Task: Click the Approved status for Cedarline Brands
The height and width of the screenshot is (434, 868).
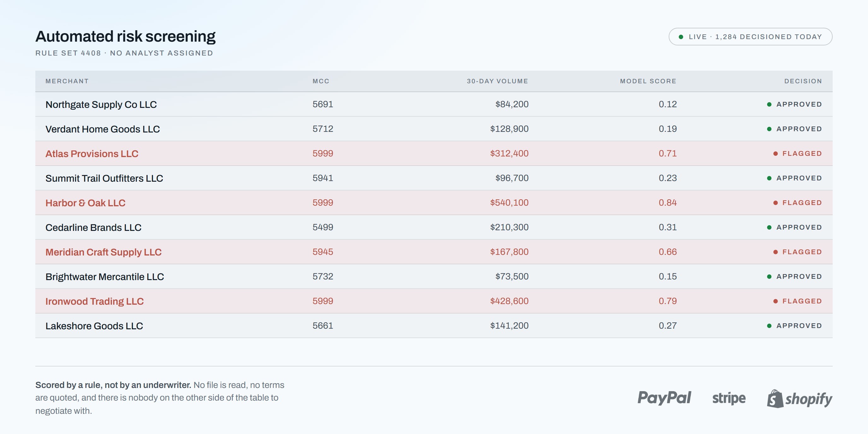Action: [x=795, y=227]
